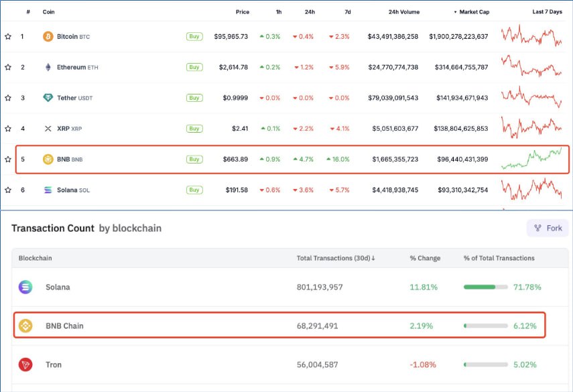Click Solana's 71.78% share progress bar
Viewport: 573px width, 392px height.
[x=486, y=287]
